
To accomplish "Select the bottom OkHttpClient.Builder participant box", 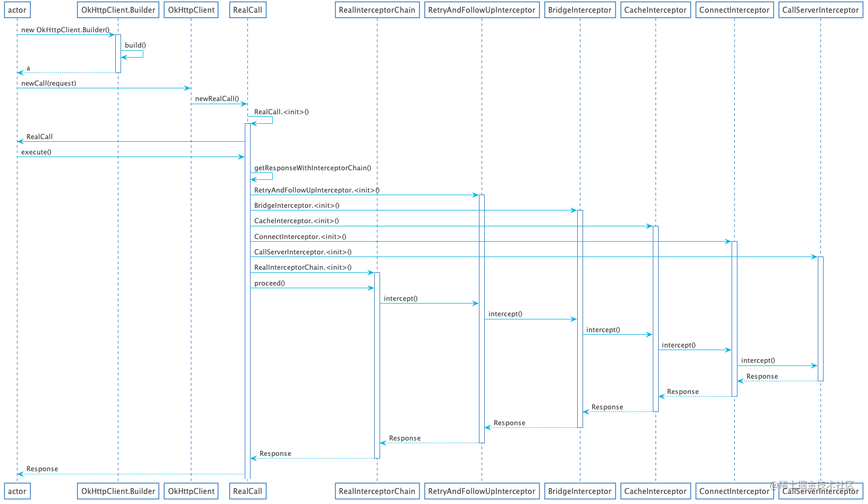I will 118,491.
